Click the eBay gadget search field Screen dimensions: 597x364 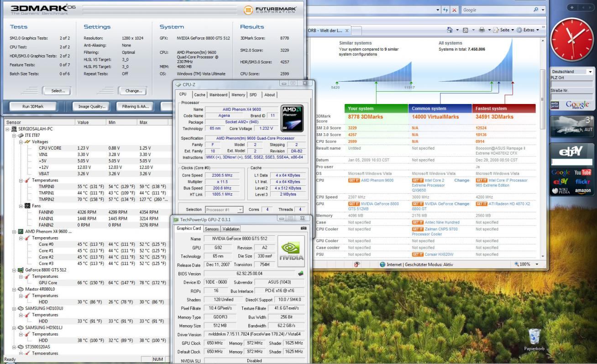[x=571, y=161]
